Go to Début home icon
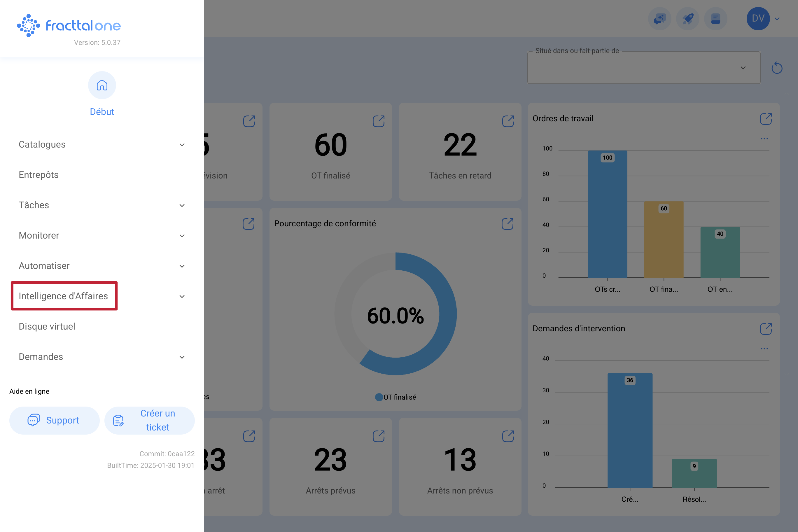 [102, 85]
